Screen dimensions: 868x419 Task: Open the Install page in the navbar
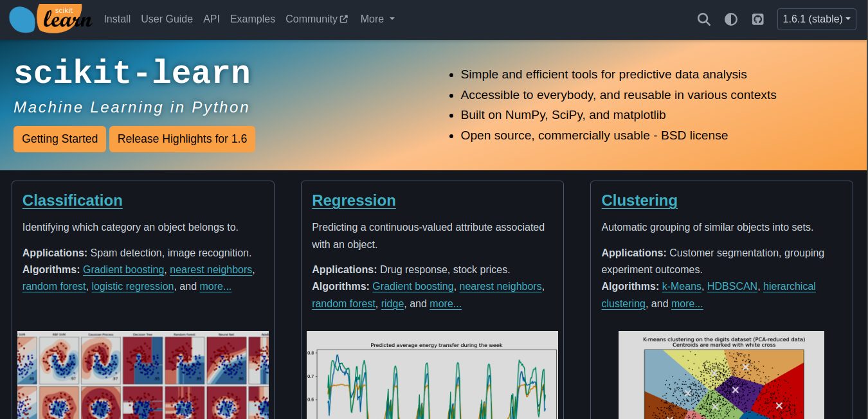pos(117,19)
